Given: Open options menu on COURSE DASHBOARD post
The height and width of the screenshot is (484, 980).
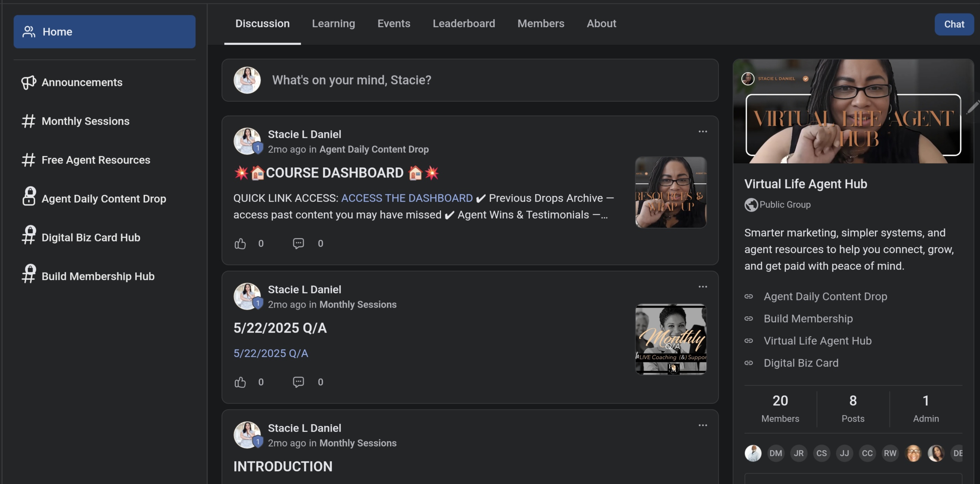Looking at the screenshot, I should point(702,132).
